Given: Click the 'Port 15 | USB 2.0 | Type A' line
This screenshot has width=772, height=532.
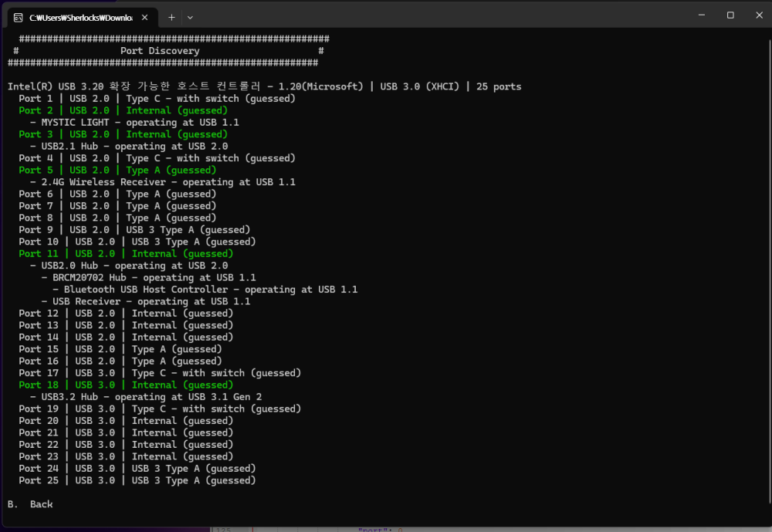Looking at the screenshot, I should [x=120, y=349].
